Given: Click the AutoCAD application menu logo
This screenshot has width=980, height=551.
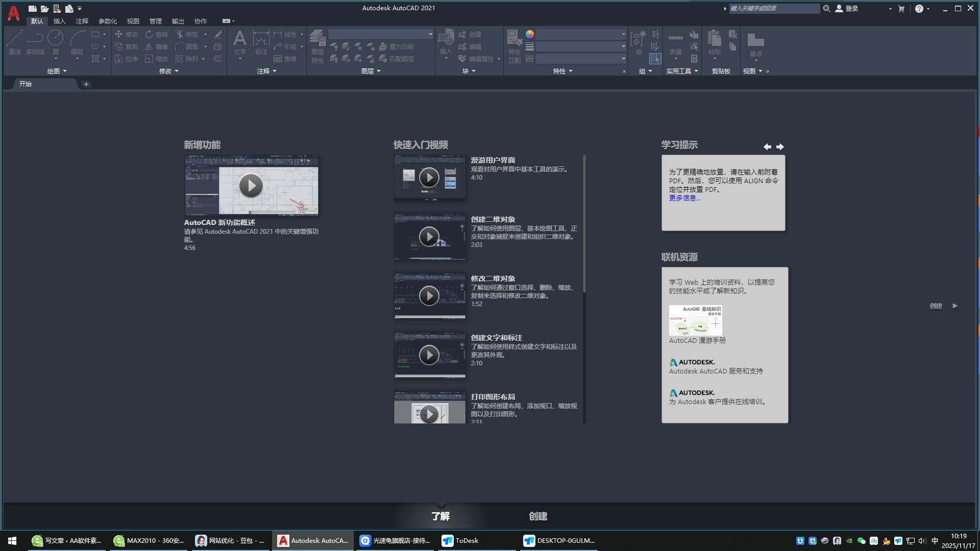Looking at the screenshot, I should (13, 13).
